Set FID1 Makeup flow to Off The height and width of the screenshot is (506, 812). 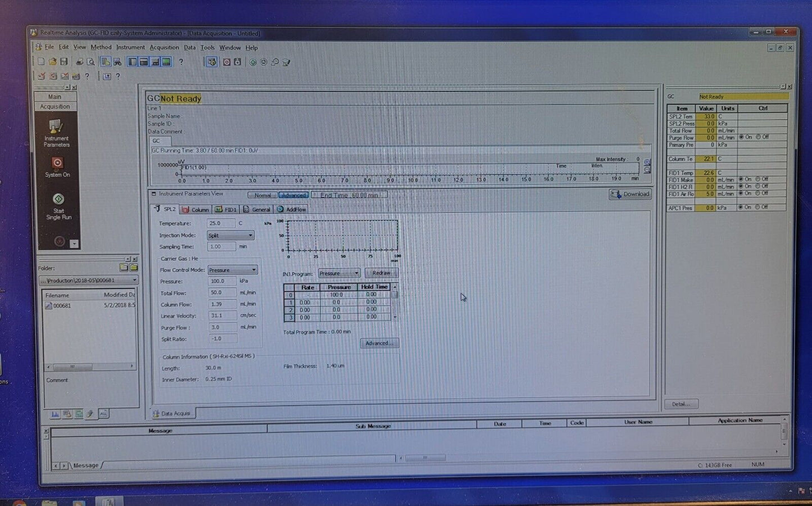758,179
